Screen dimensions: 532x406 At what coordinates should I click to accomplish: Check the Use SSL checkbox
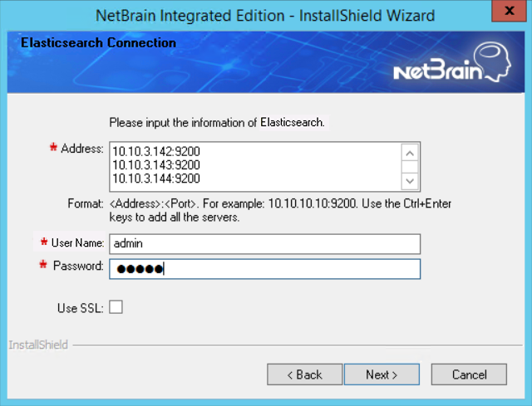pos(116,307)
